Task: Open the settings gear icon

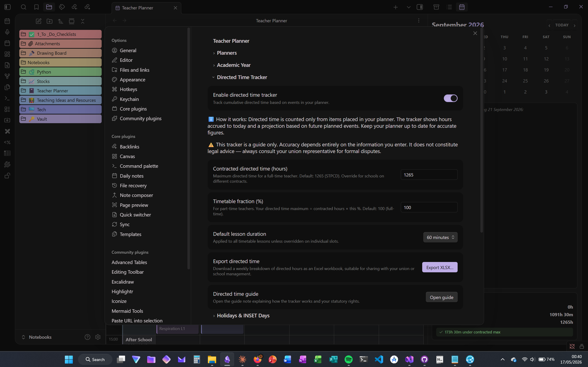Action: point(98,337)
